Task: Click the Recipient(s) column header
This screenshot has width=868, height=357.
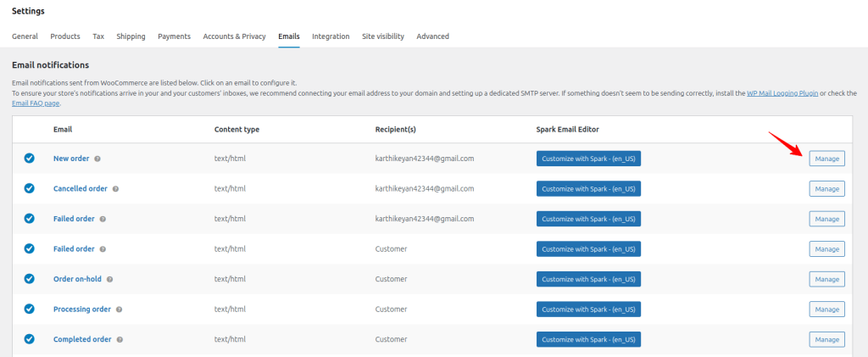Action: (395, 130)
